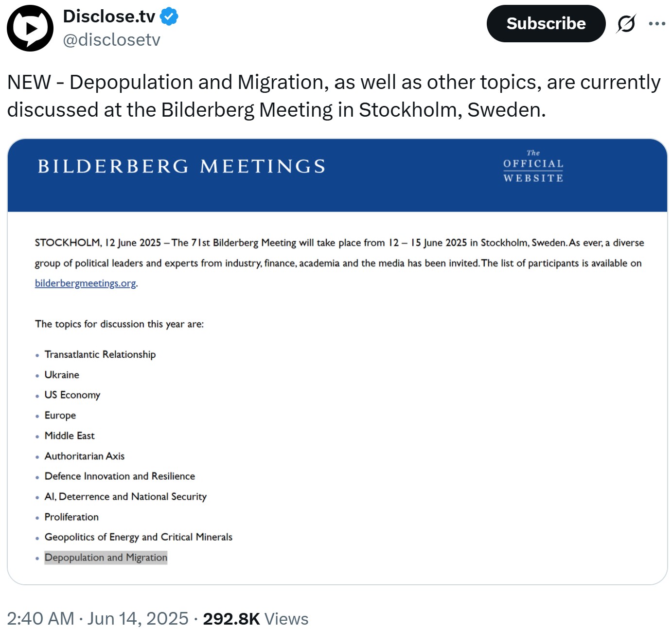Click the bilderbergmeetings.org link in image
Screen dimensions: 672x629
tap(86, 283)
